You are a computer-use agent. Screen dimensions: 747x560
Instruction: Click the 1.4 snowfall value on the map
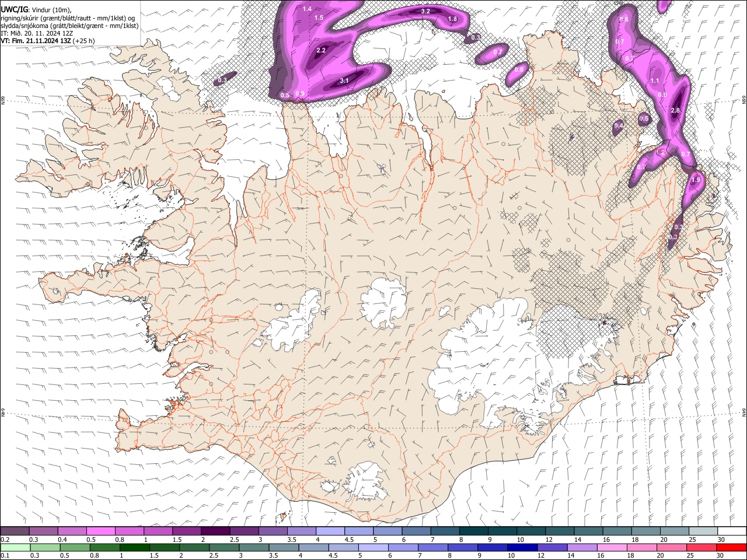point(307,9)
